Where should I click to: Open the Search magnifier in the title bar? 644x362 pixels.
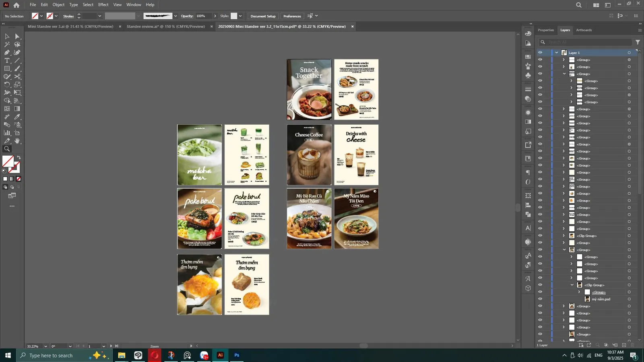click(x=579, y=5)
